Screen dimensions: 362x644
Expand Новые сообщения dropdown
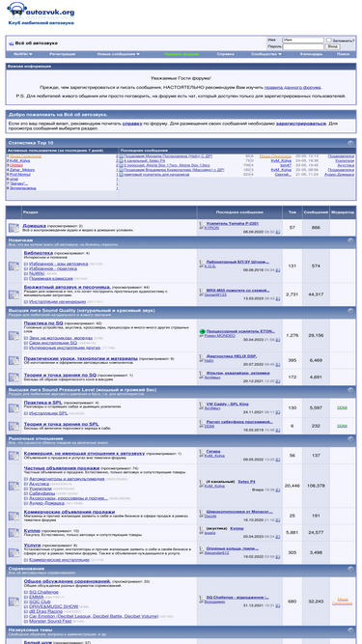click(x=118, y=54)
